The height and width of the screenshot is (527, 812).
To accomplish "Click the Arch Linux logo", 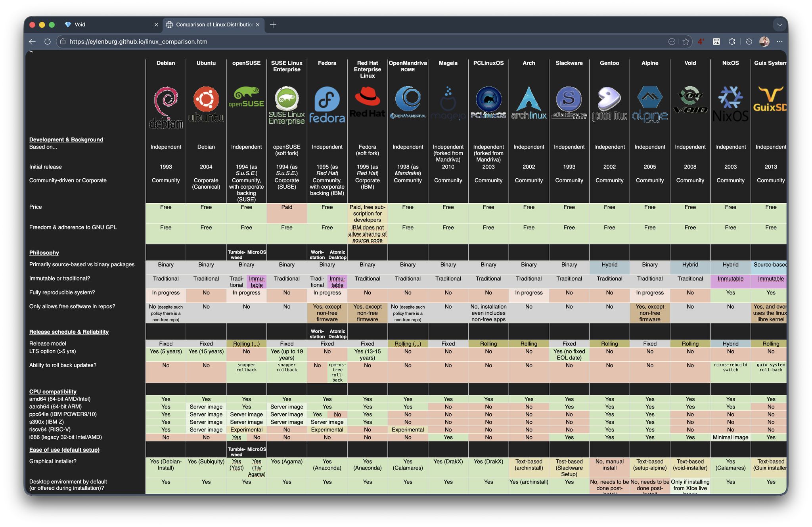I will 529,103.
